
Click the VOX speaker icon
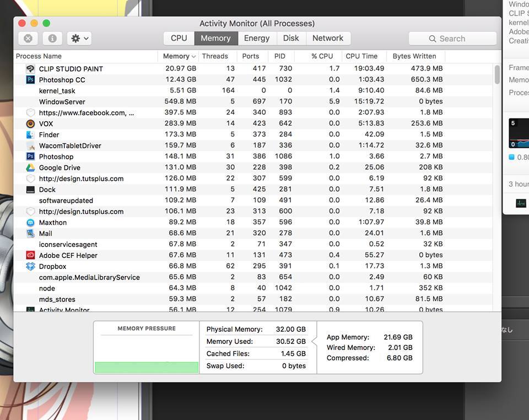pyautogui.click(x=30, y=123)
